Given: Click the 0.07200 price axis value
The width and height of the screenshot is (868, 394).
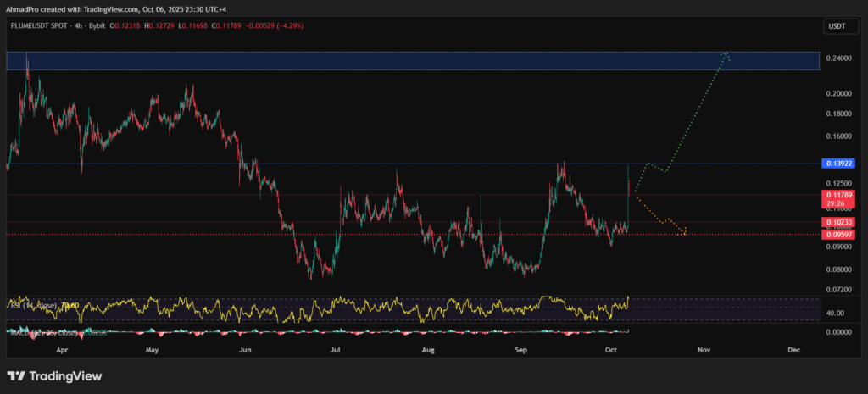Looking at the screenshot, I should tap(839, 290).
